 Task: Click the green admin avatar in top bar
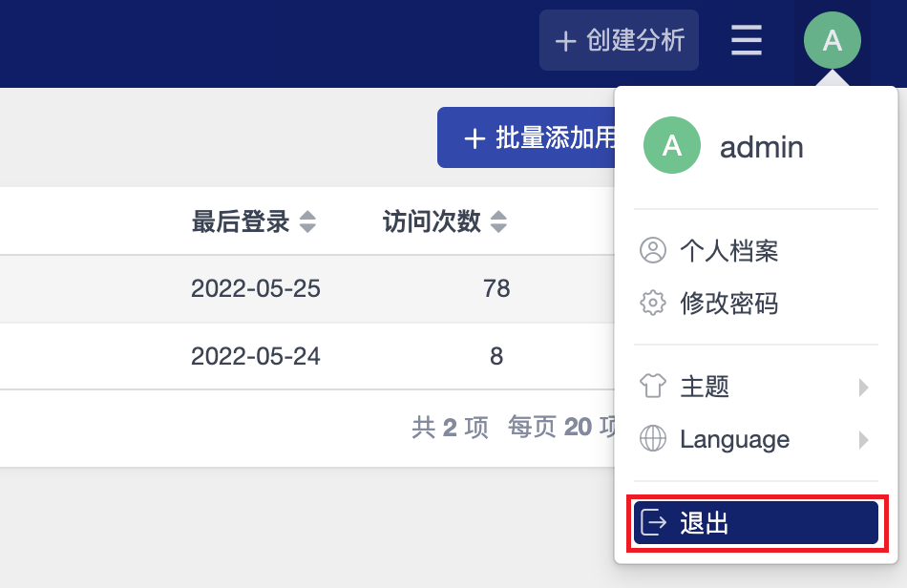click(x=832, y=40)
